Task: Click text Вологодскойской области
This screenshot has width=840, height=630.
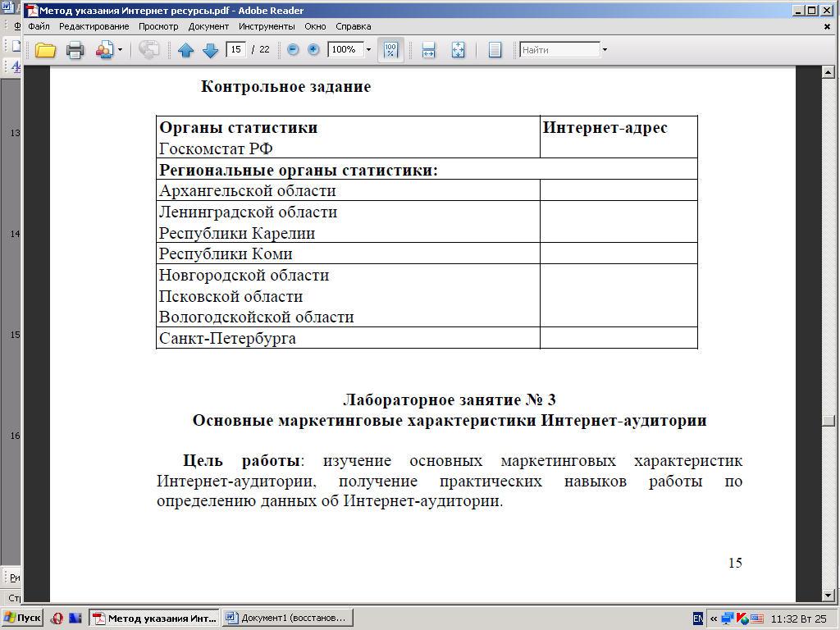Action: (x=256, y=317)
